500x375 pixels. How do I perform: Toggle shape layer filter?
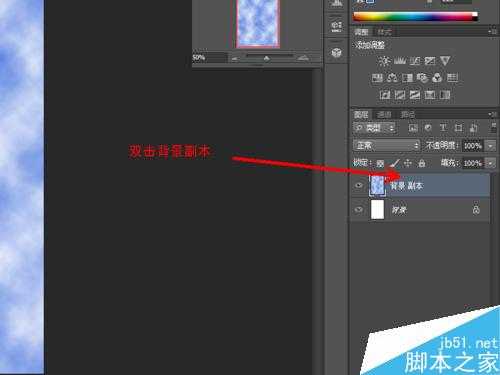(x=458, y=128)
